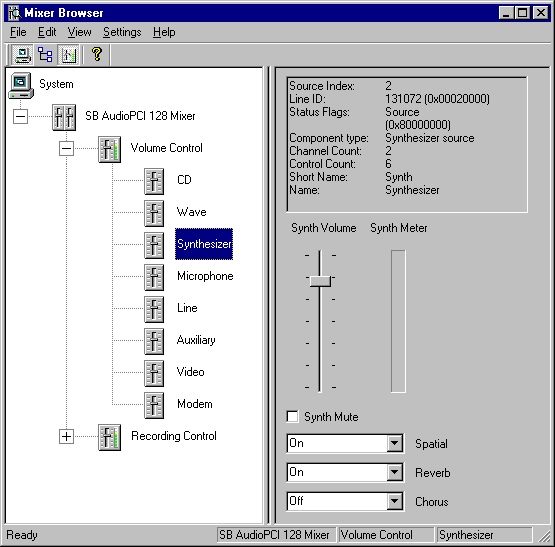Click the Wave fader icon

coord(154,213)
